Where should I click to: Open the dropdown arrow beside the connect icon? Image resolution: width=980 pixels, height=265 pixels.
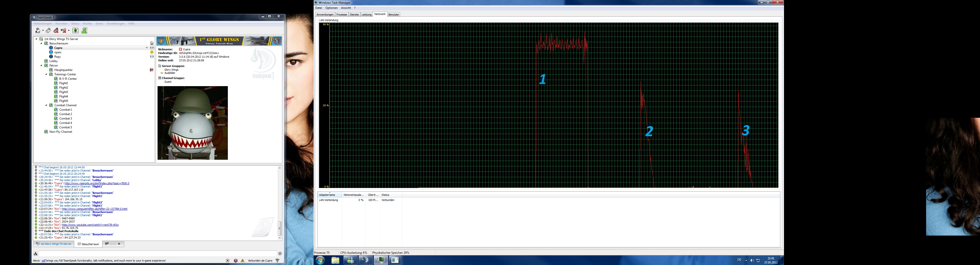pyautogui.click(x=43, y=31)
